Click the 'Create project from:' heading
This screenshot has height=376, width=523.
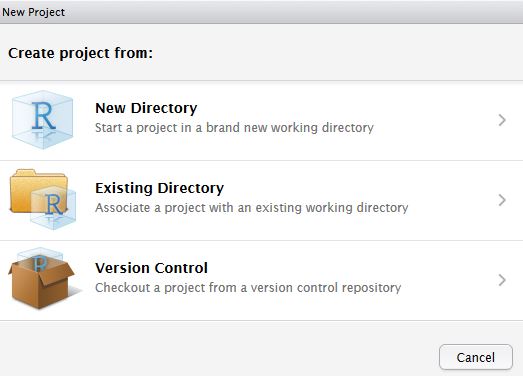click(80, 53)
